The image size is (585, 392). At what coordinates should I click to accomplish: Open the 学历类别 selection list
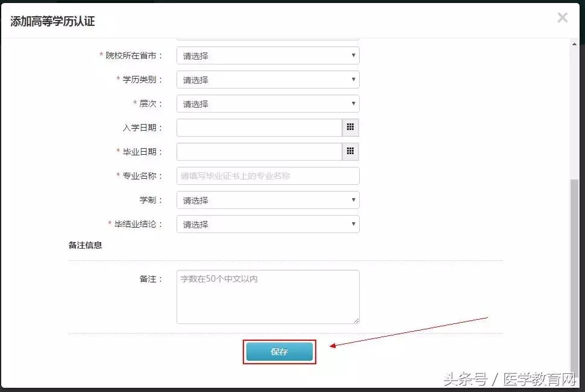[265, 79]
